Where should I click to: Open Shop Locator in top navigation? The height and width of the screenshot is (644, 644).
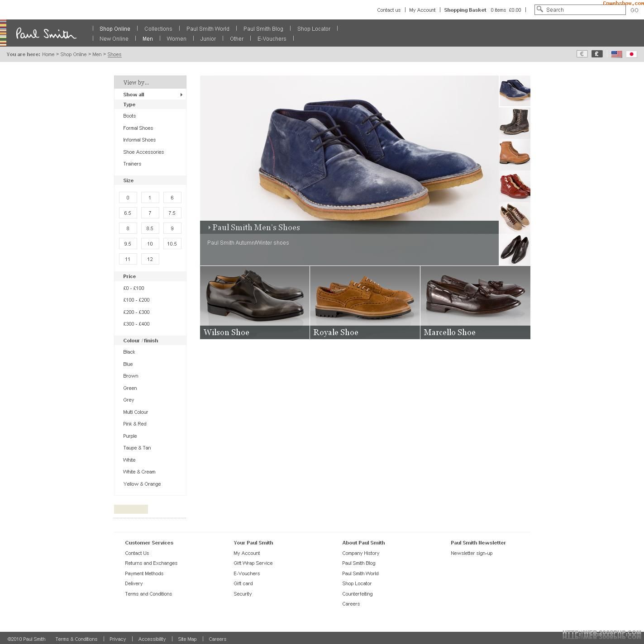314,28
